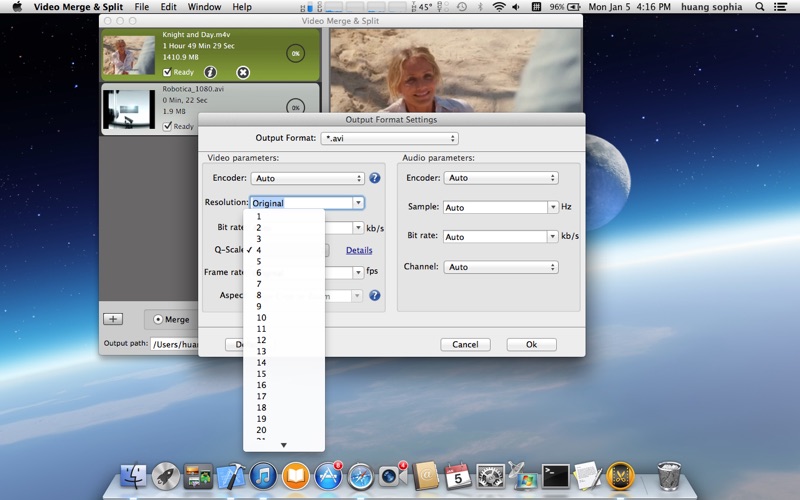Open Launchpad rocket icon in dock
Image resolution: width=800 pixels, height=500 pixels.
pos(166,476)
